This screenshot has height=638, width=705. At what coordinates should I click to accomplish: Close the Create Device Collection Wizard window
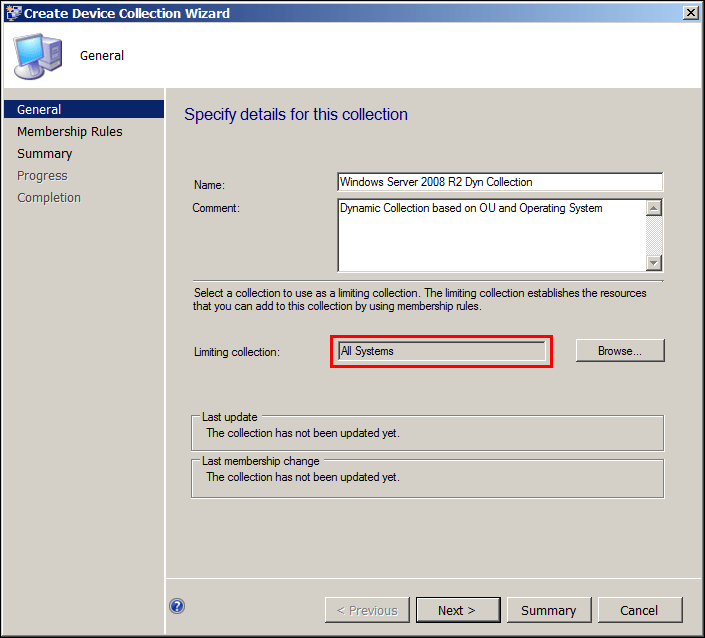pyautogui.click(x=690, y=13)
